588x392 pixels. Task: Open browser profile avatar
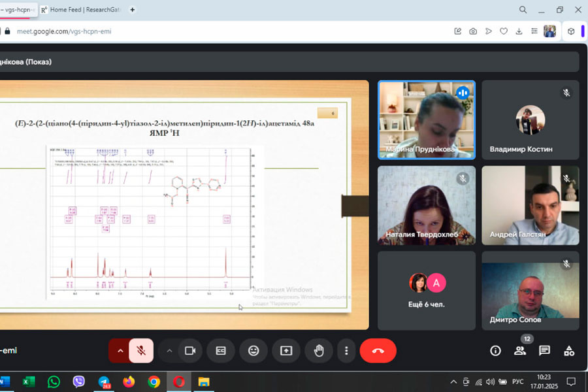pyautogui.click(x=549, y=31)
